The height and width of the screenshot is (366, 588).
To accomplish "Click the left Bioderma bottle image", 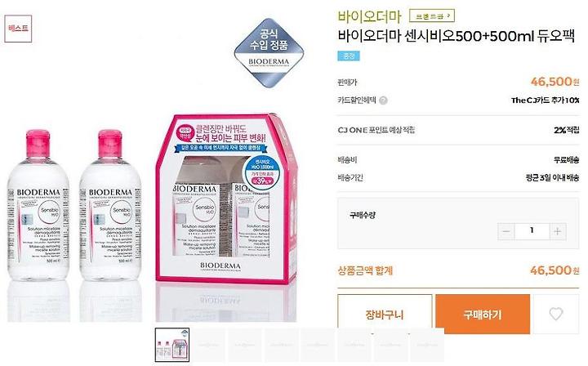I will point(38,205).
